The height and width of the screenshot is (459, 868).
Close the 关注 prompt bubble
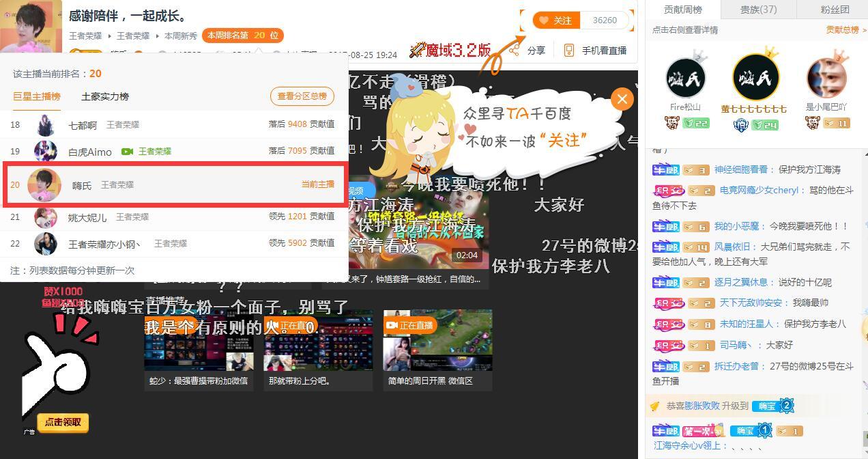tap(622, 99)
